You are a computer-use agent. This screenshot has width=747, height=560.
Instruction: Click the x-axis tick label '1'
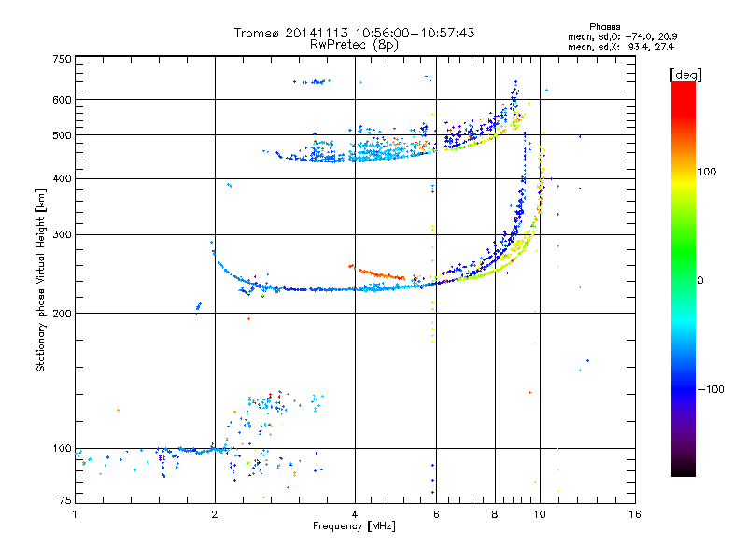(x=75, y=514)
